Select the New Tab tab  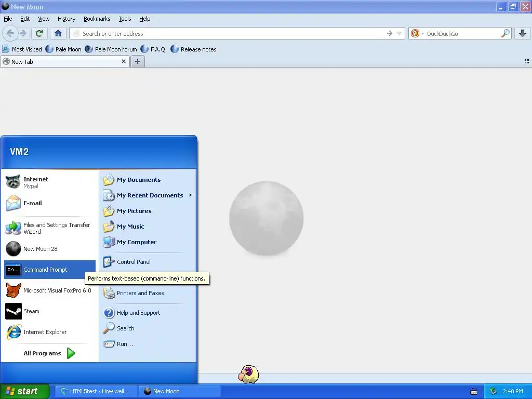65,61
